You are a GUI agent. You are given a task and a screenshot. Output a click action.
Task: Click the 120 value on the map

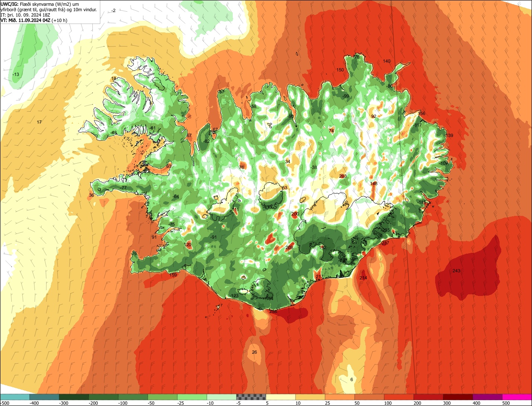pos(188,245)
